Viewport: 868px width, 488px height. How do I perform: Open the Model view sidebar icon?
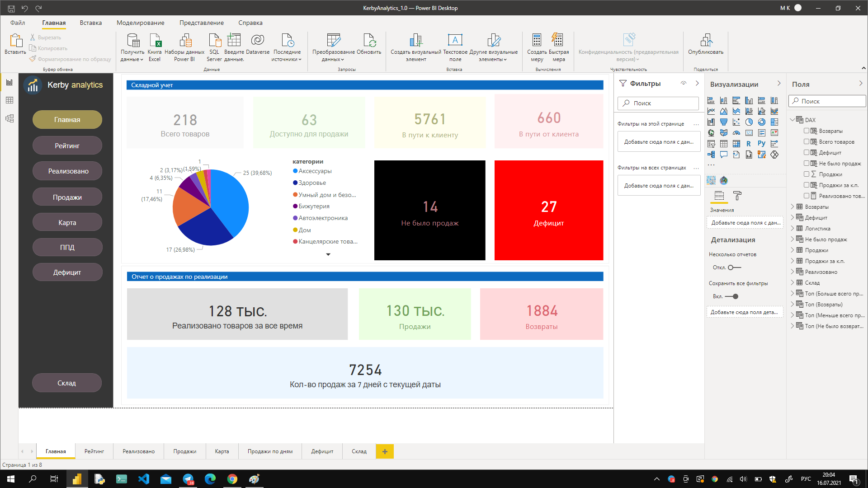[9, 118]
